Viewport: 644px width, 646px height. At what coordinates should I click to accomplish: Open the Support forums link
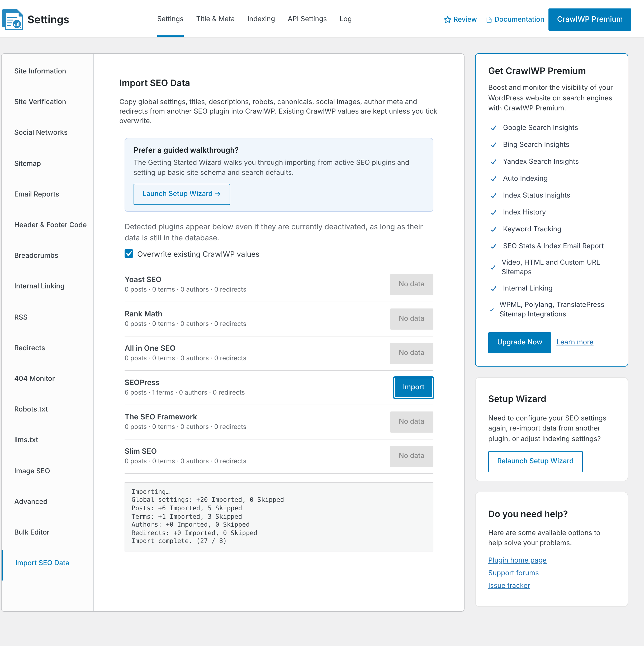[x=513, y=573]
